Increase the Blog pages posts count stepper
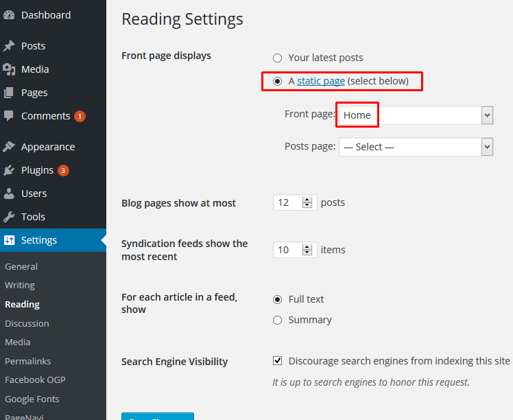The width and height of the screenshot is (513, 420). [x=307, y=200]
